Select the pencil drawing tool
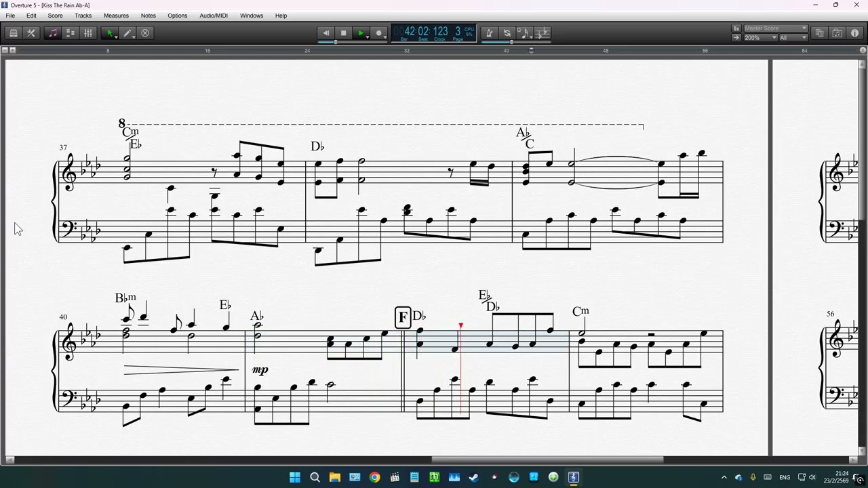868x488 pixels. tap(127, 33)
